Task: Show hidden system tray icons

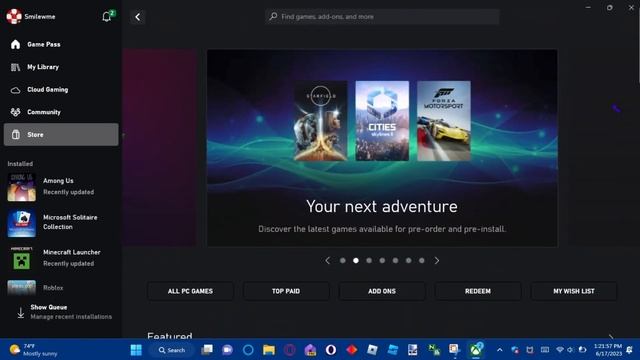Action: (x=500, y=350)
